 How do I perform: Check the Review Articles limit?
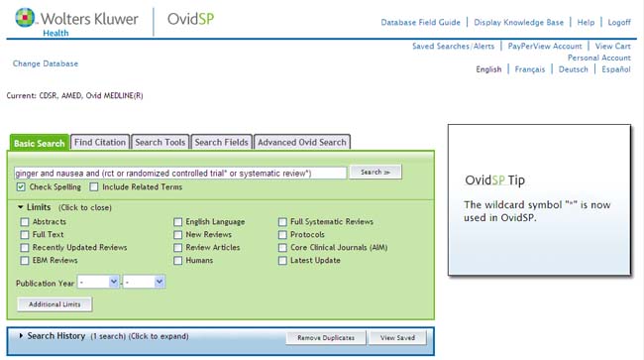pyautogui.click(x=177, y=247)
